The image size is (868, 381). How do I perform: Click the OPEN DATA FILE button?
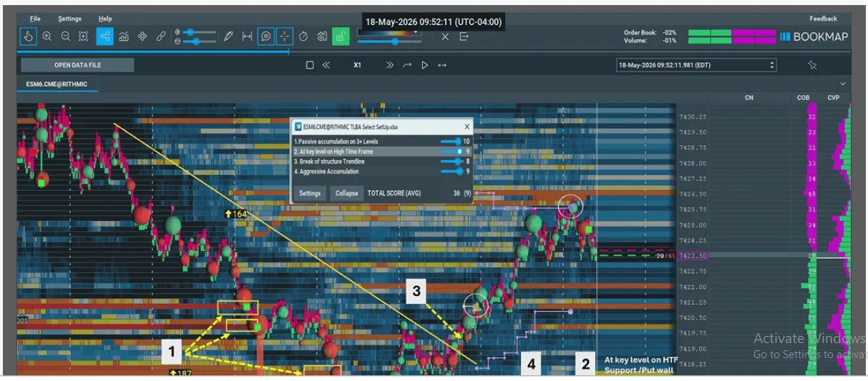(x=77, y=65)
